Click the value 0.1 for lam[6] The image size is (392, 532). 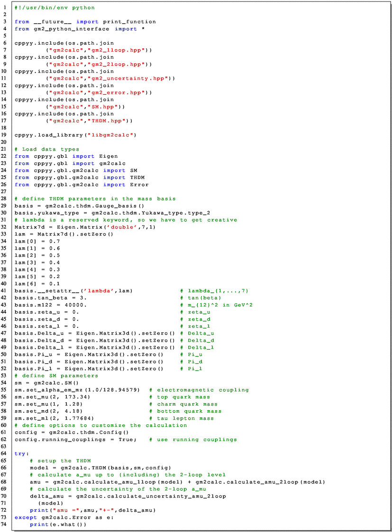tap(55, 284)
